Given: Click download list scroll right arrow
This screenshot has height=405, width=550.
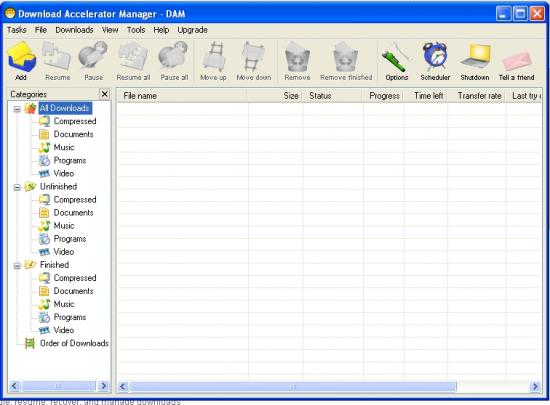Looking at the screenshot, I should tap(535, 386).
